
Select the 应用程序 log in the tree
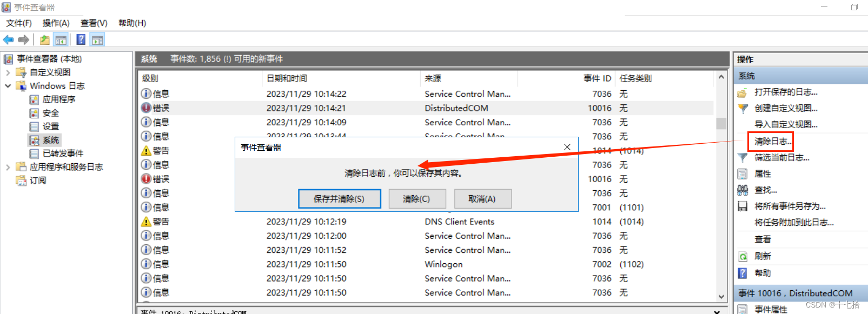tap(59, 99)
